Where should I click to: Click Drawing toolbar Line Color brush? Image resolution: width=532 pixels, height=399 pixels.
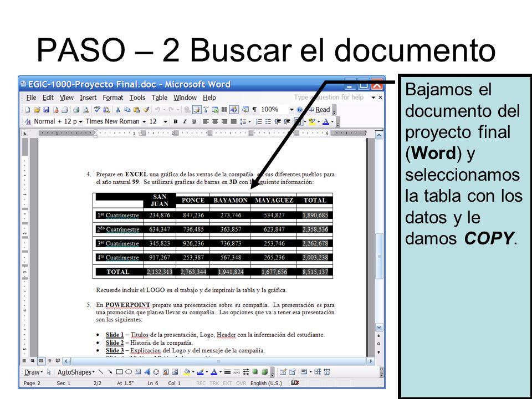pyautogui.click(x=200, y=372)
